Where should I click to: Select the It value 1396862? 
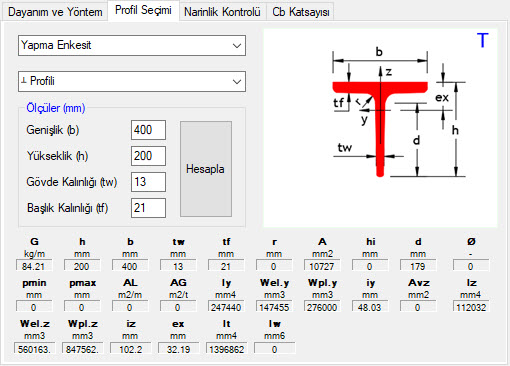tap(226, 349)
